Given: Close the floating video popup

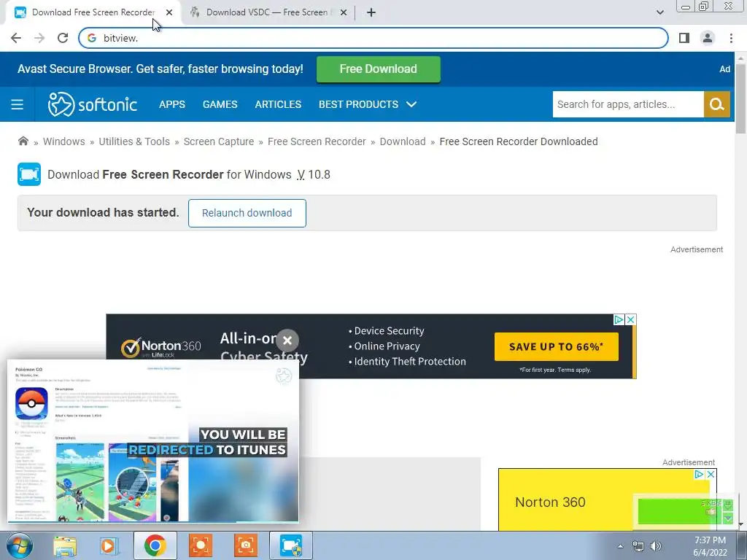Looking at the screenshot, I should 287,341.
